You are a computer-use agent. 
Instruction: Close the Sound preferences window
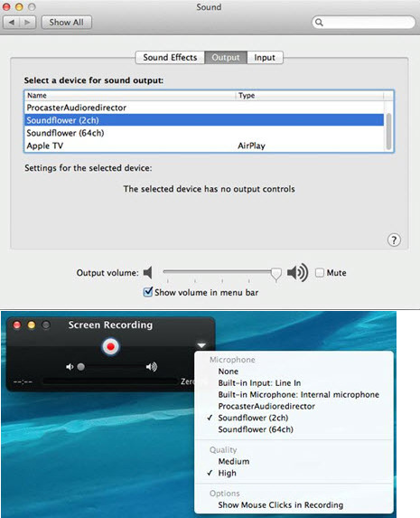tap(6, 6)
